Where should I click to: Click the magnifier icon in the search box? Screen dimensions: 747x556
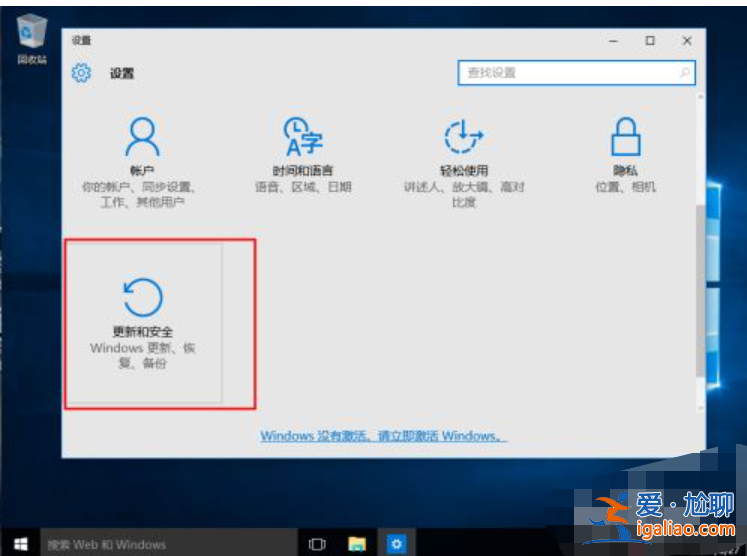tap(685, 73)
